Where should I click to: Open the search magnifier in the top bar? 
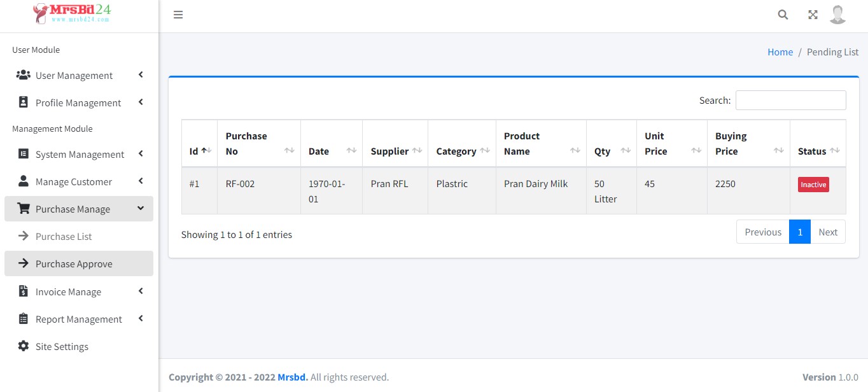pyautogui.click(x=782, y=14)
